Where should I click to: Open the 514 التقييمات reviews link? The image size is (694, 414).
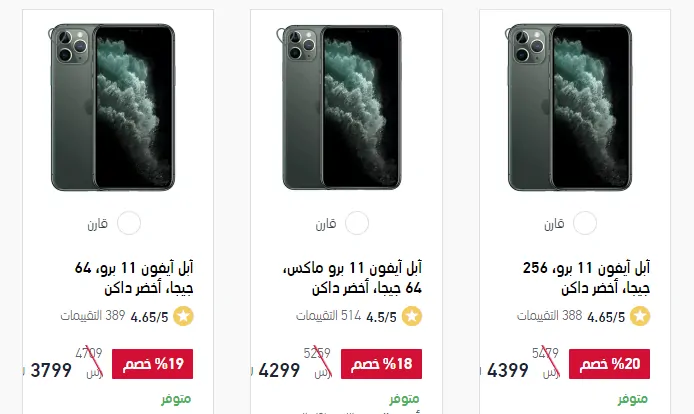(x=329, y=316)
